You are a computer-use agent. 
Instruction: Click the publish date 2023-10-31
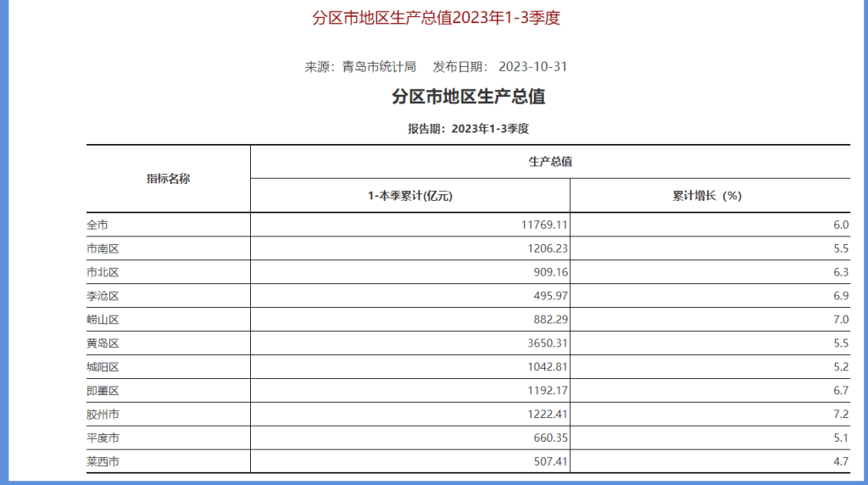(x=532, y=67)
